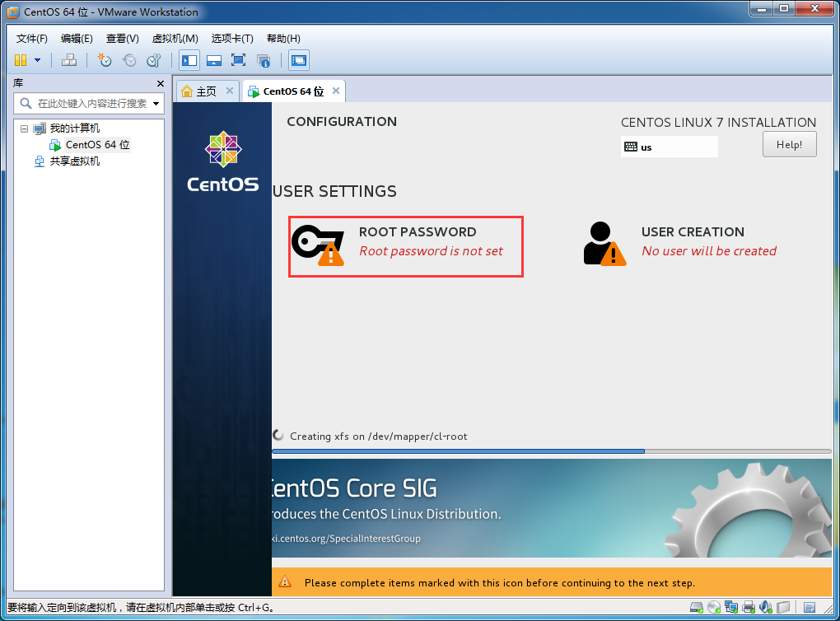Toggle the library sidebar view button
The height and width of the screenshot is (621, 840).
[x=189, y=60]
